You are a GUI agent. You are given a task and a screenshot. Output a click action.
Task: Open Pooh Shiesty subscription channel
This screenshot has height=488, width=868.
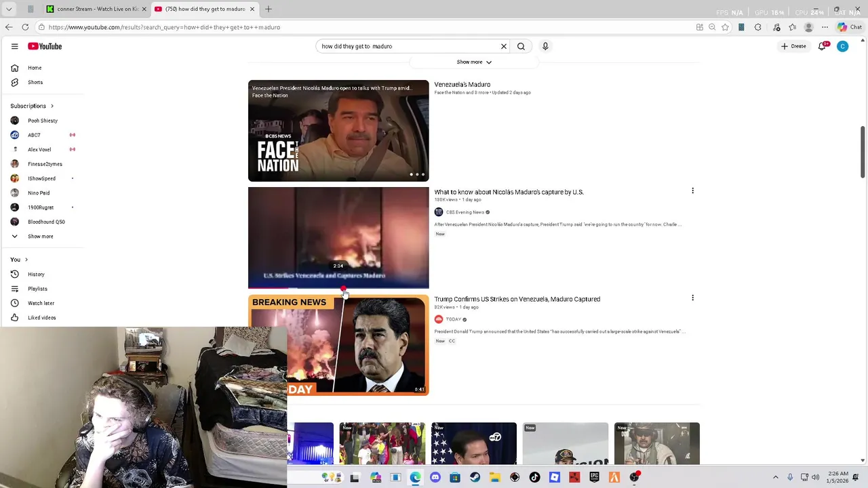[x=42, y=121]
